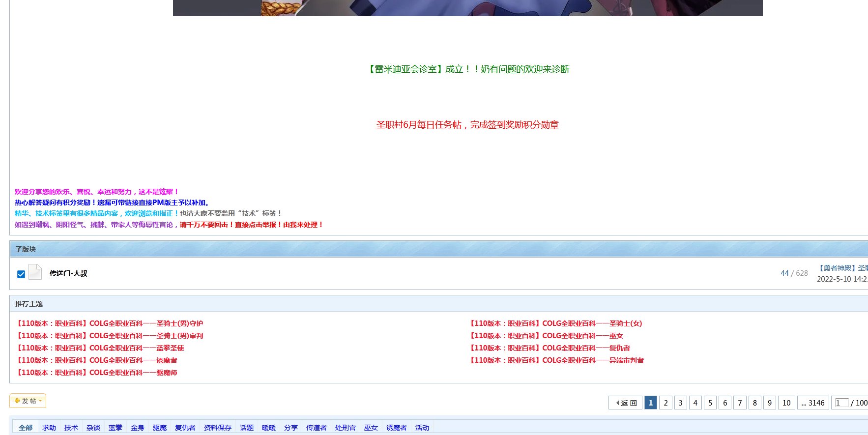
Task: Click the 2022-5-10 last post timestamp
Action: pos(842,279)
